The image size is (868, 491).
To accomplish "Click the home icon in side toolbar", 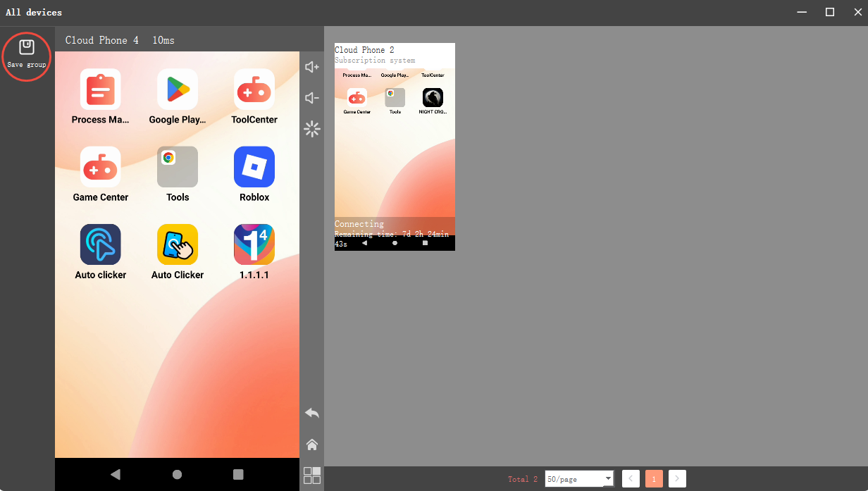I will pyautogui.click(x=312, y=445).
